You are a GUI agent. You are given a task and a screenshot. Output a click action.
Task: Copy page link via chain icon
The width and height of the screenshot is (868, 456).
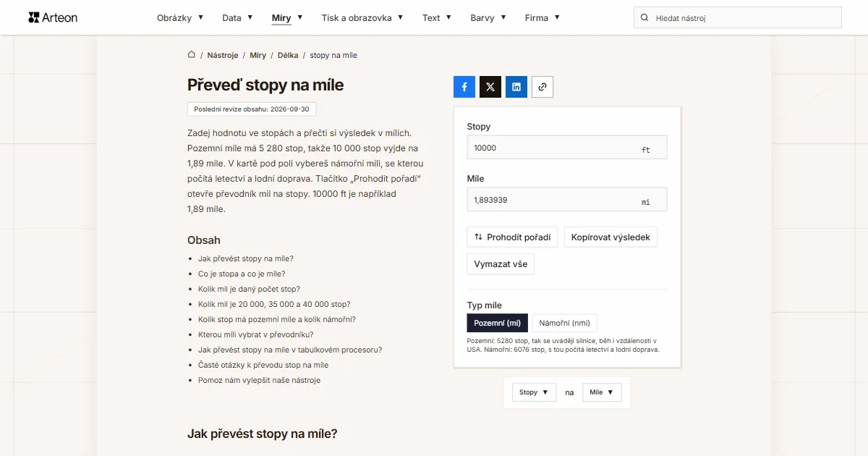pyautogui.click(x=542, y=87)
